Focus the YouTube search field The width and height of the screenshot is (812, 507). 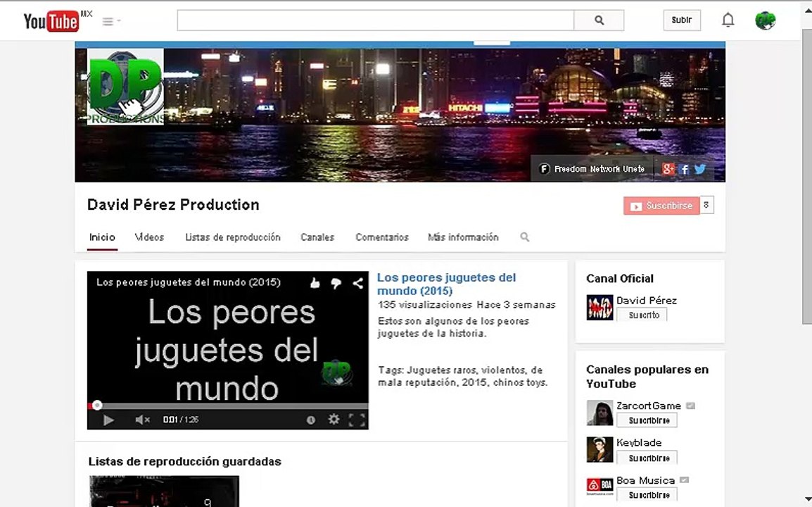tap(376, 20)
